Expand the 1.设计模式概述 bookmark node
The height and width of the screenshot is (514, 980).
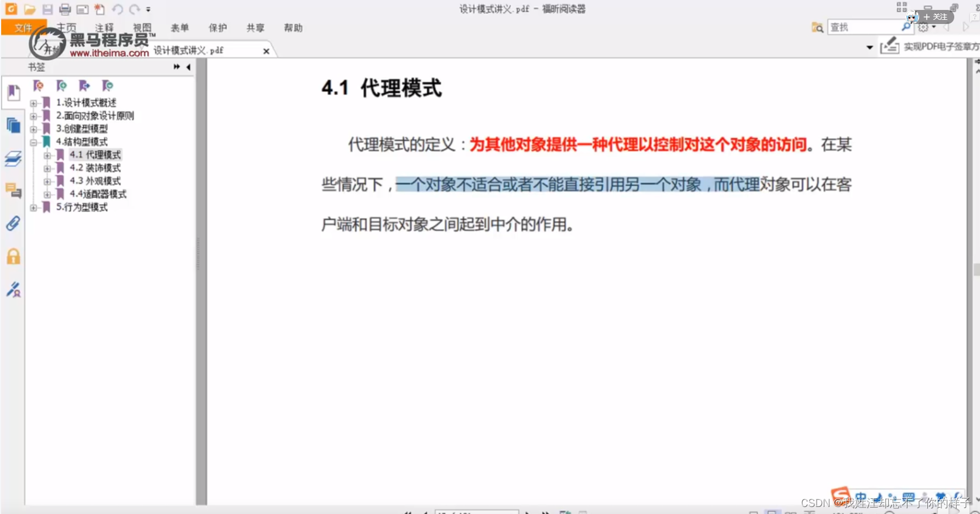pyautogui.click(x=33, y=103)
